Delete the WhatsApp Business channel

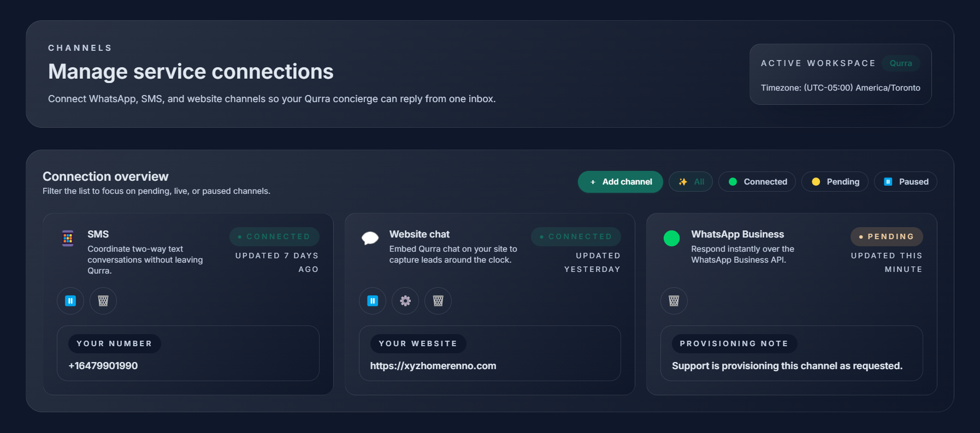tap(674, 301)
